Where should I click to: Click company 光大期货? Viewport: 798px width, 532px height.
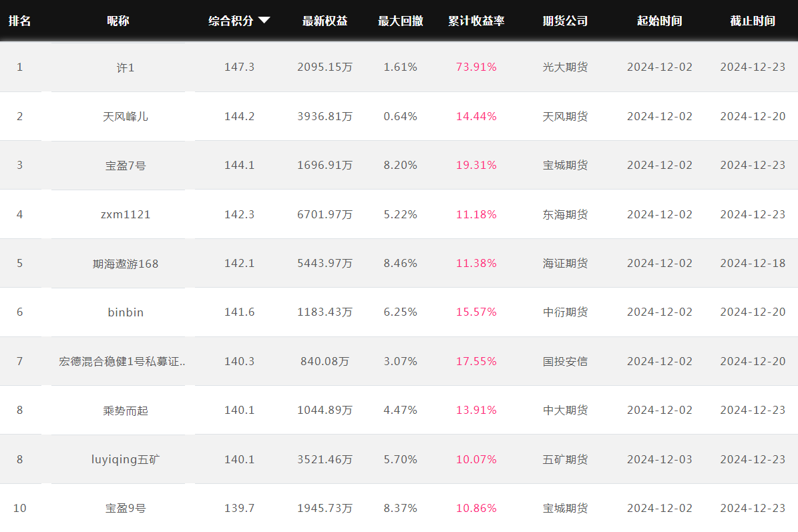(x=566, y=67)
